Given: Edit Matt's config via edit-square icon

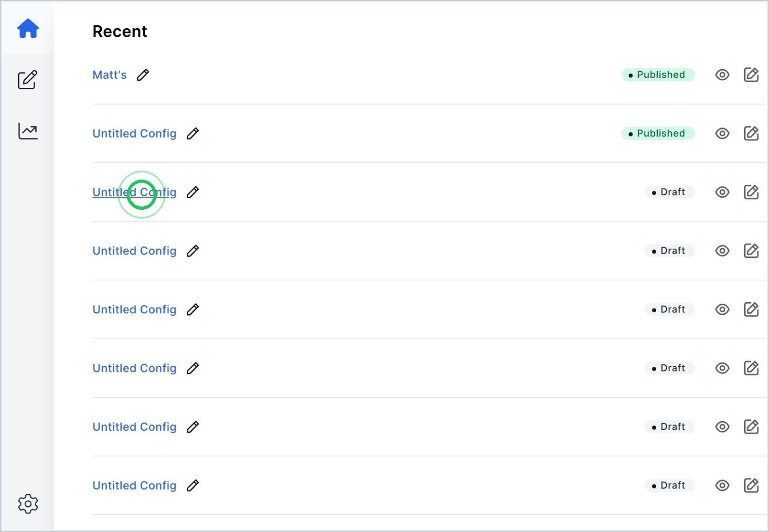Looking at the screenshot, I should click(x=751, y=74).
